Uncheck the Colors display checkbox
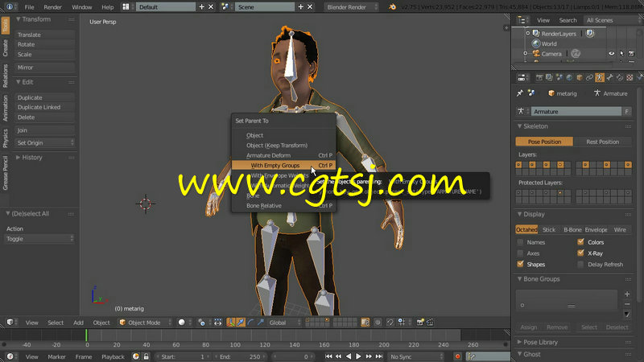 pos(580,242)
